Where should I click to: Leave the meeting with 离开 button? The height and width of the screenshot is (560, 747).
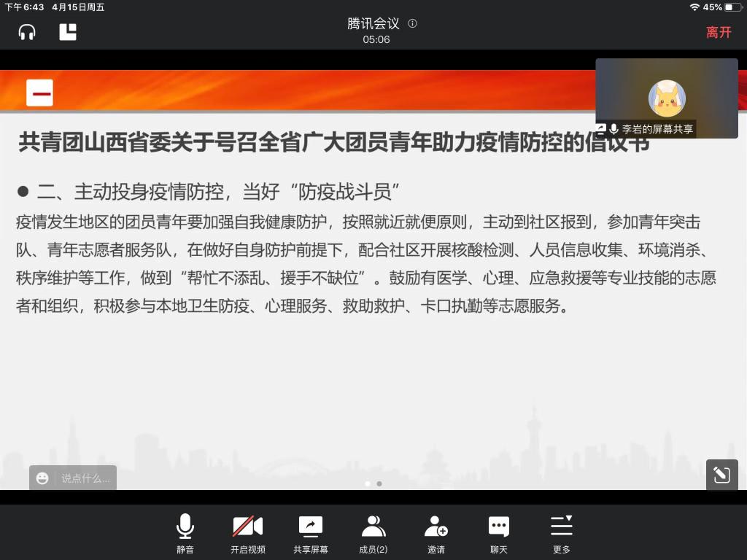[x=718, y=32]
